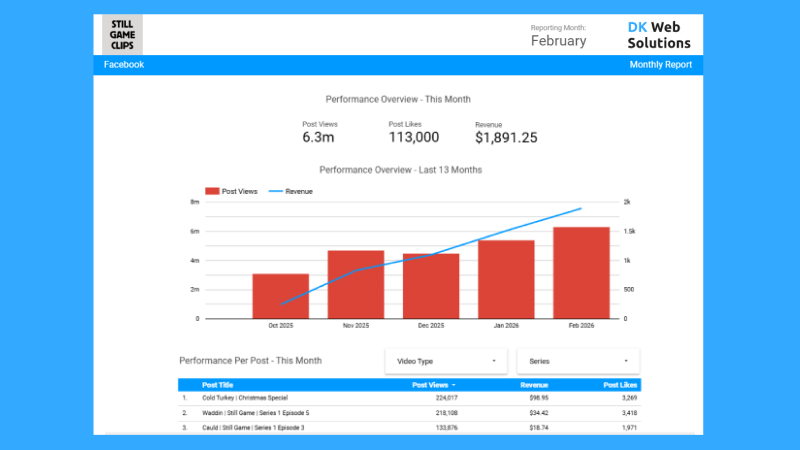Select the Oct 2025 bar
This screenshot has width=800, height=450.
point(281,296)
